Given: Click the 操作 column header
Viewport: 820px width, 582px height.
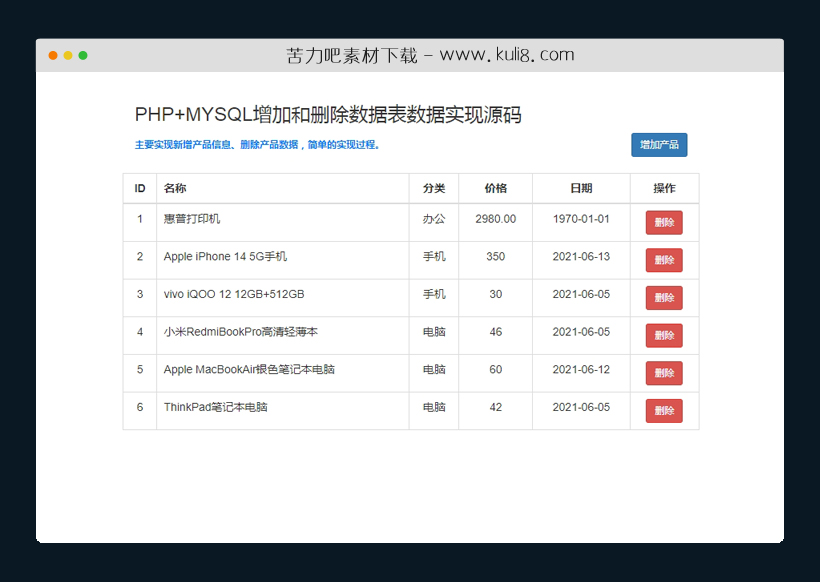Looking at the screenshot, I should [664, 188].
